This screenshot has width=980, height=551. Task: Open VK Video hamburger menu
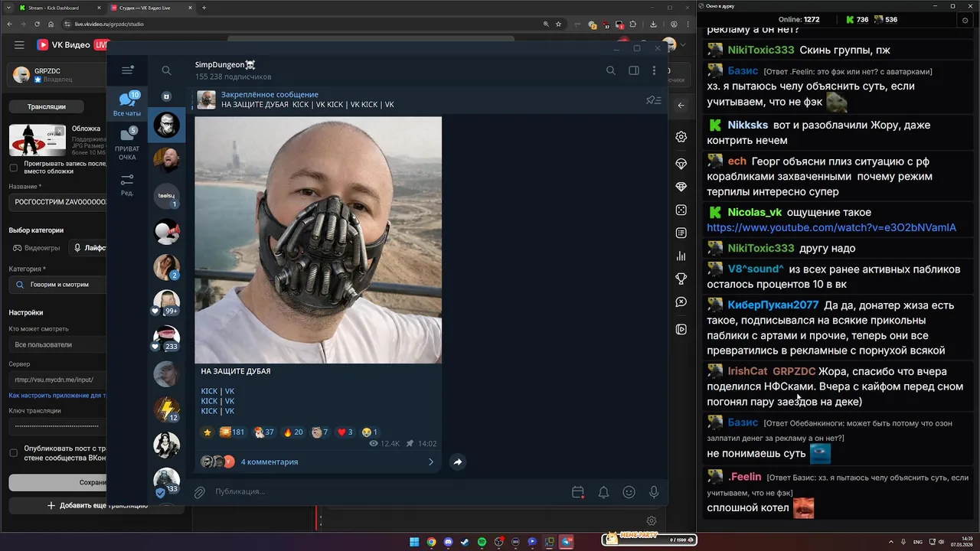[19, 45]
